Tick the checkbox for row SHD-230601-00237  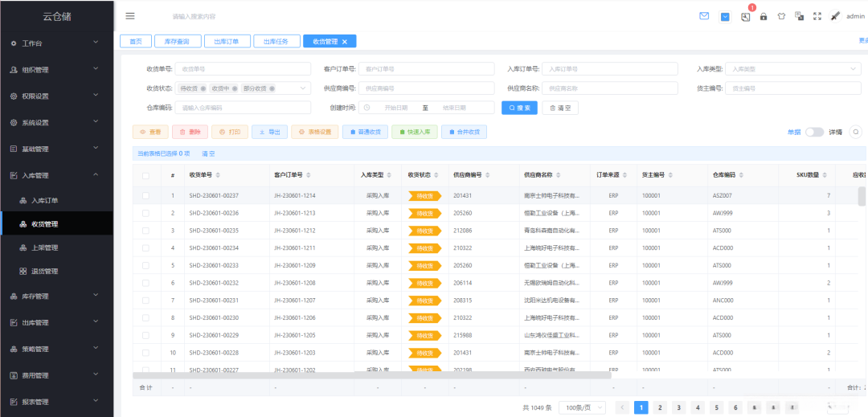pyautogui.click(x=145, y=195)
